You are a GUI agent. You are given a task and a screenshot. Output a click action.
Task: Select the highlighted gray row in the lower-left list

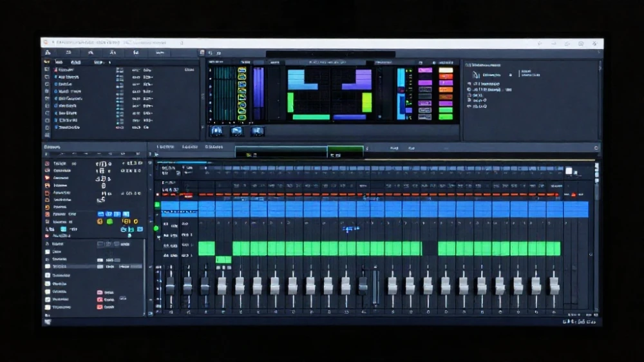click(x=93, y=267)
